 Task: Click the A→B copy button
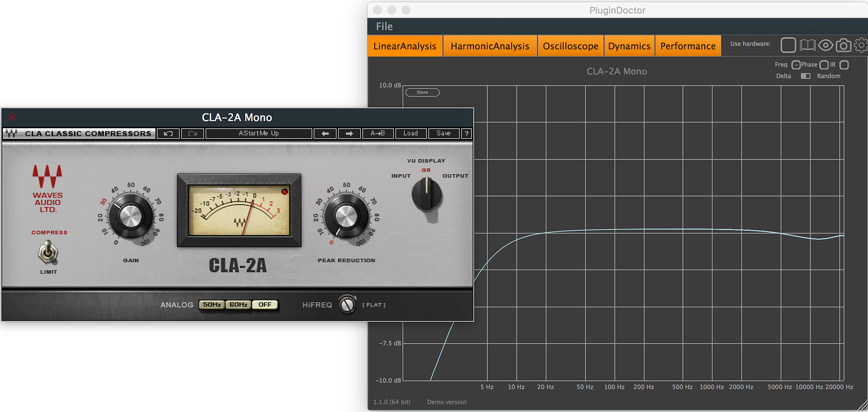pos(378,134)
